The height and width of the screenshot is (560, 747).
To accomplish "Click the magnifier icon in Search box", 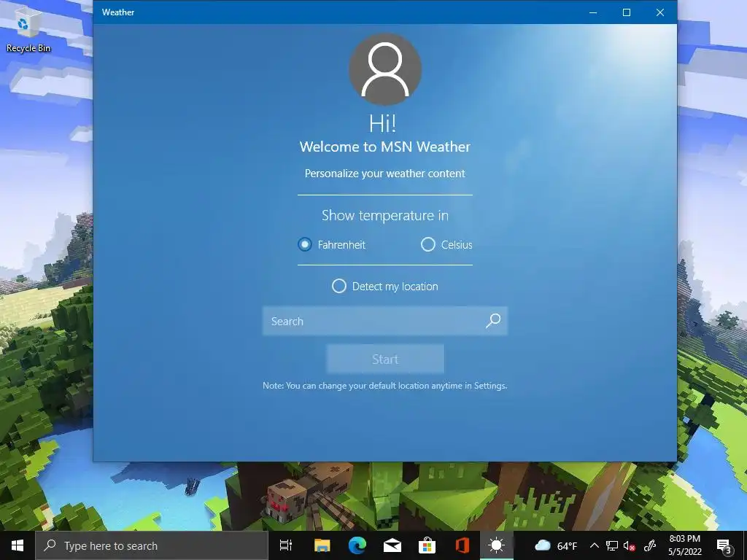I will (493, 321).
